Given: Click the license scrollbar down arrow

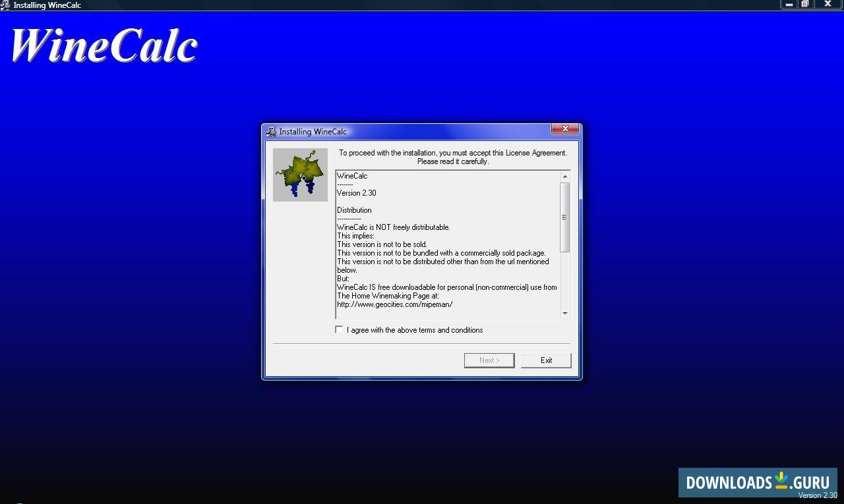Looking at the screenshot, I should tap(565, 313).
